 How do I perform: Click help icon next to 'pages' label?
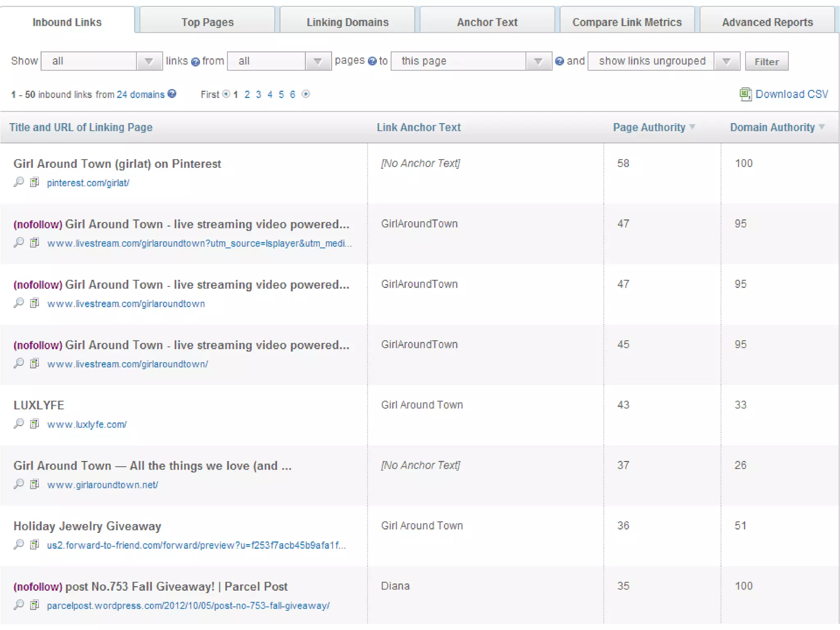click(x=372, y=61)
